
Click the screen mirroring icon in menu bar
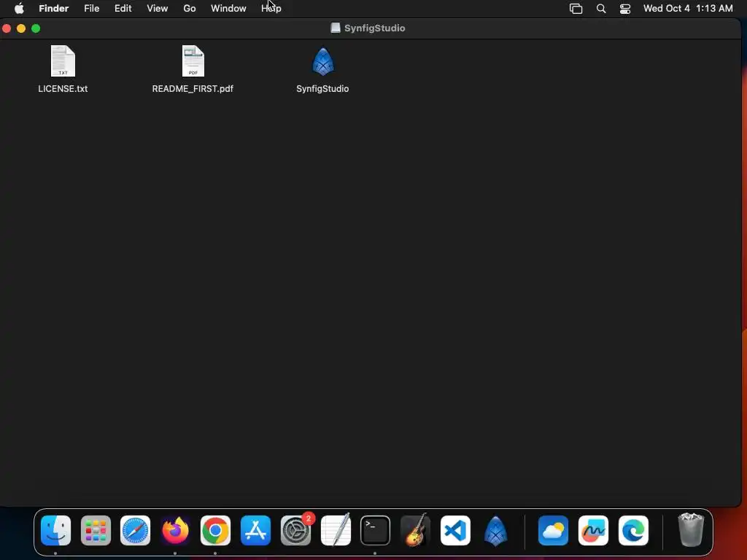[x=576, y=9]
